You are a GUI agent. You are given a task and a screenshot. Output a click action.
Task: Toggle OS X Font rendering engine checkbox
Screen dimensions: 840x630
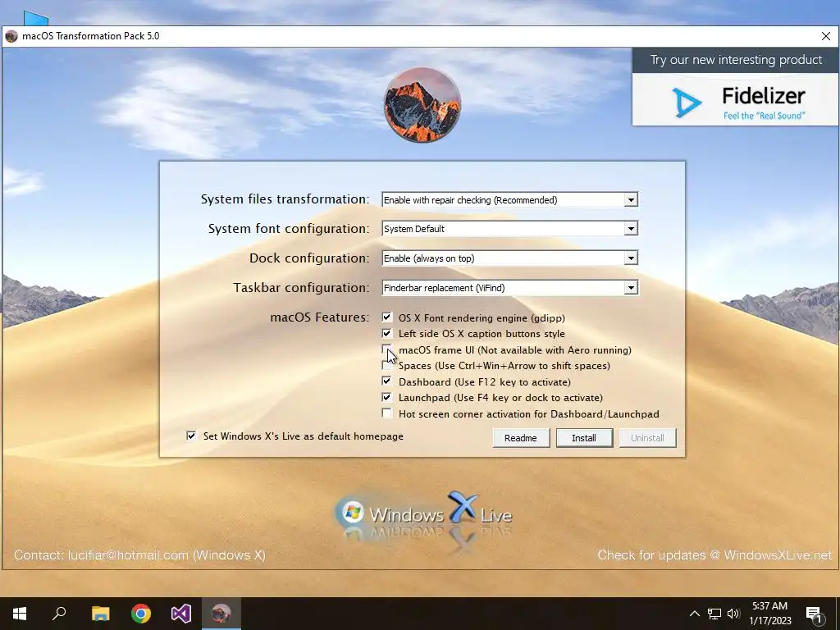(386, 317)
